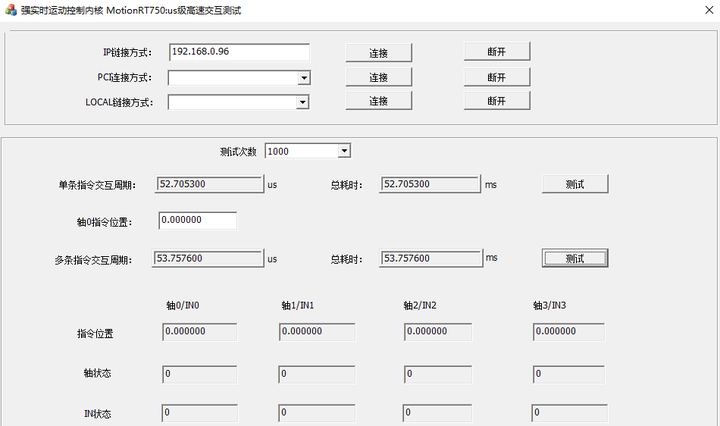Viewport: 720px width, 426px height.
Task: Click 轴状态 field under 轴0/IN0
Action: click(200, 374)
